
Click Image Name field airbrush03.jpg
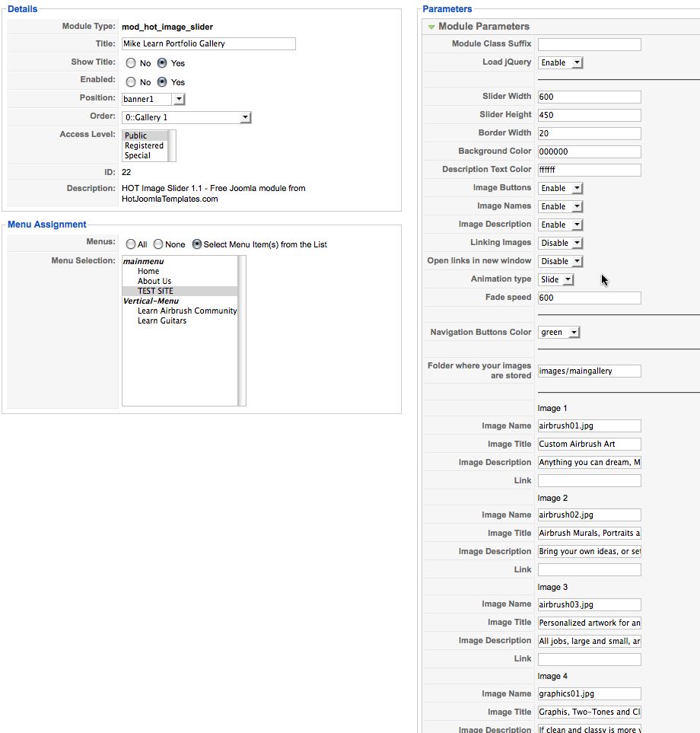point(589,604)
